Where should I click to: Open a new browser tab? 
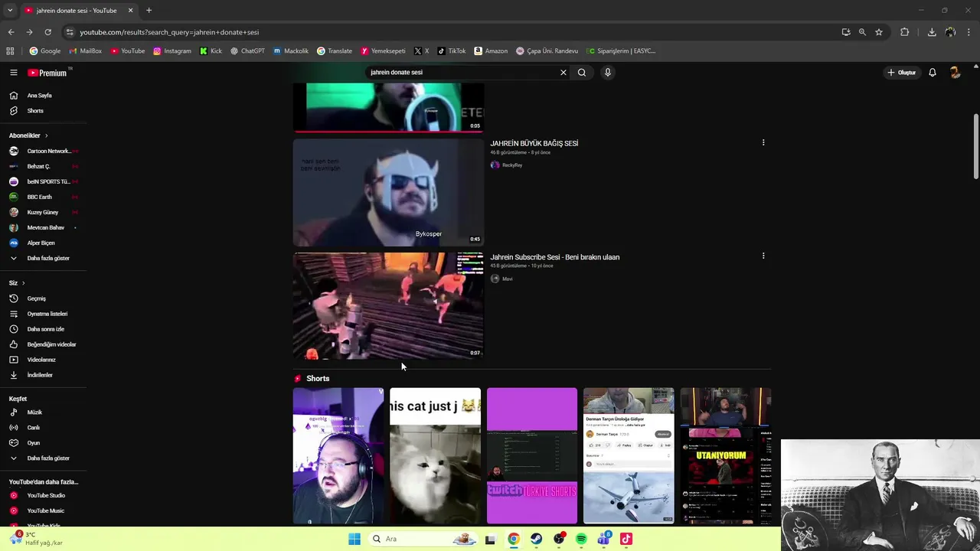click(149, 11)
